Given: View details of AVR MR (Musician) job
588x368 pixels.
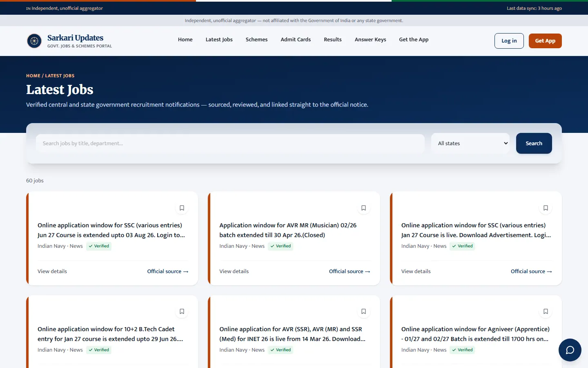Looking at the screenshot, I should coord(234,272).
